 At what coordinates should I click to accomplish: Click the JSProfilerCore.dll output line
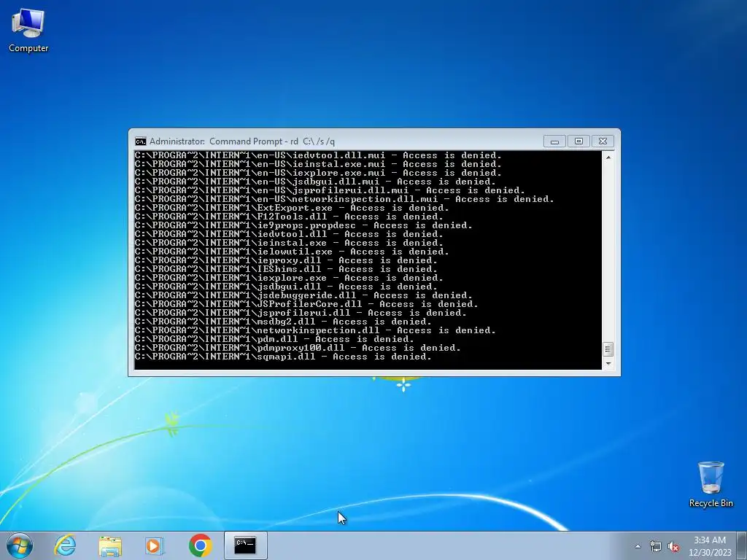(306, 304)
